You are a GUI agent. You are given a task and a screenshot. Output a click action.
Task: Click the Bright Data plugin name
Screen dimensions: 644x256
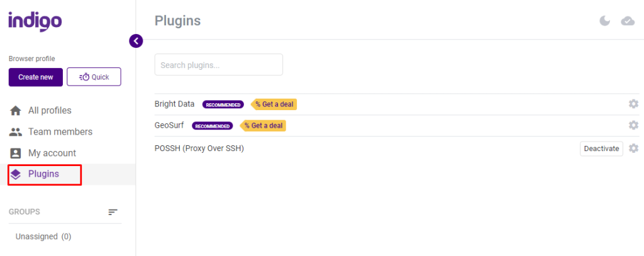tap(175, 104)
